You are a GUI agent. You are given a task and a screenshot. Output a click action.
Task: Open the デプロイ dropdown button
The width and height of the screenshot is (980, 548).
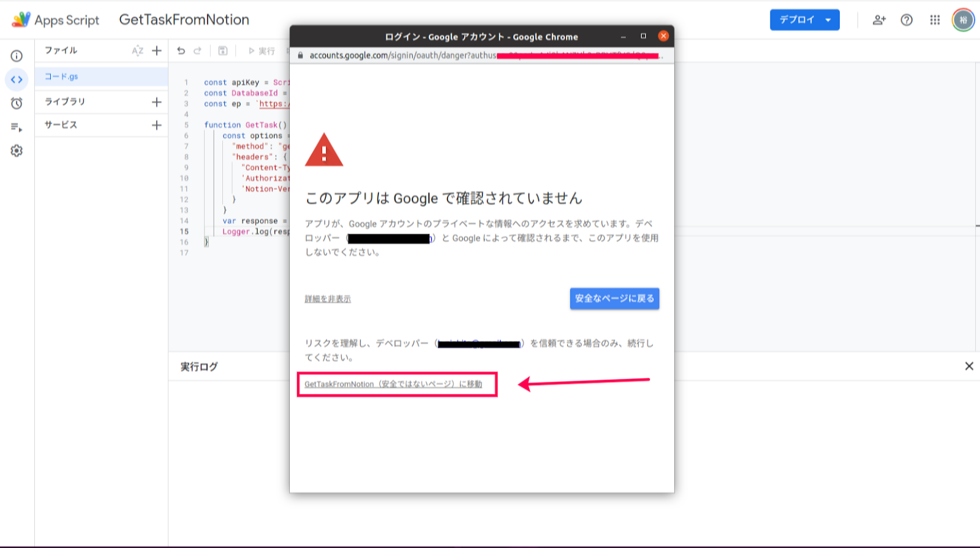[804, 20]
